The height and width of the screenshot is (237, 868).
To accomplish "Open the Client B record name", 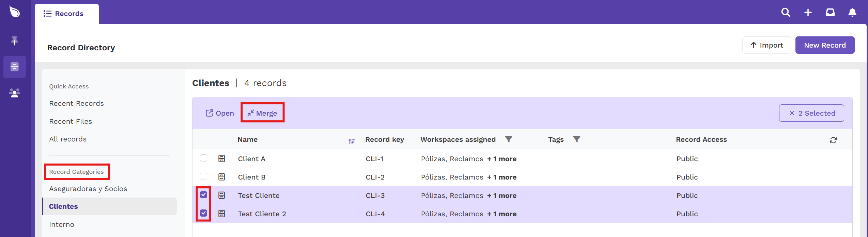I will (x=252, y=177).
